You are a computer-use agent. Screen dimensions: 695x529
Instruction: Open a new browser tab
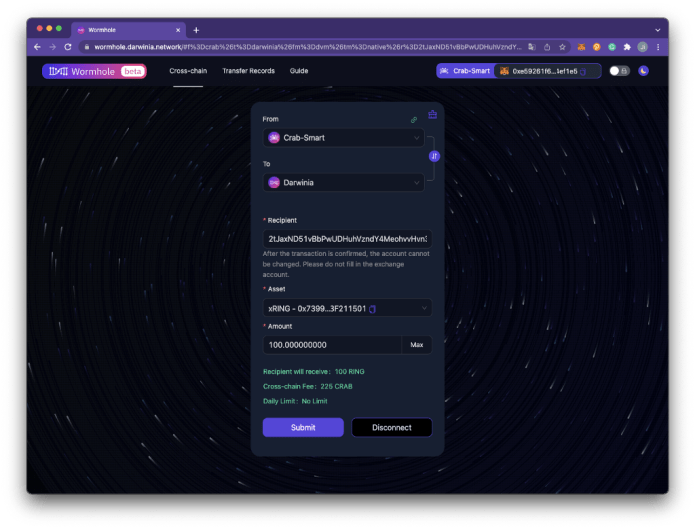(x=196, y=30)
